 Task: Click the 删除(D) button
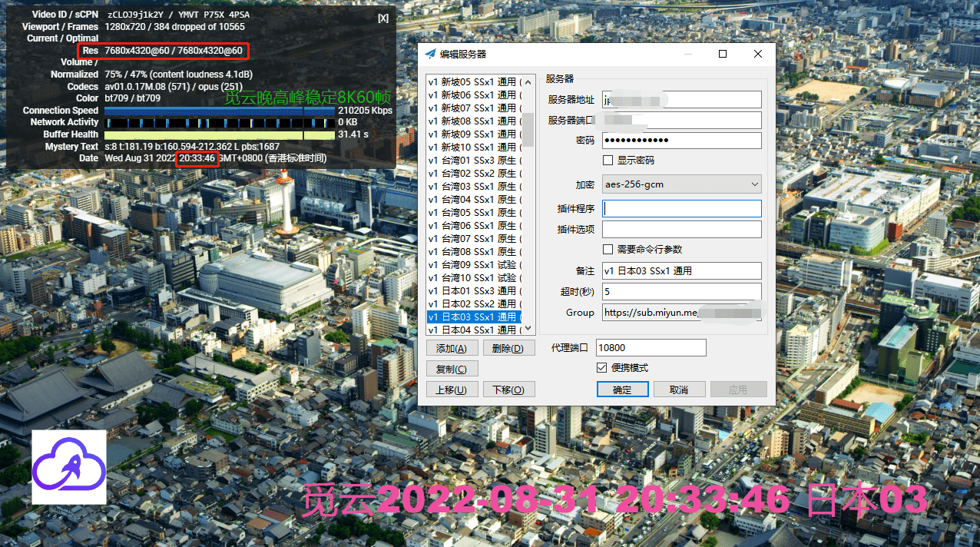click(x=510, y=348)
